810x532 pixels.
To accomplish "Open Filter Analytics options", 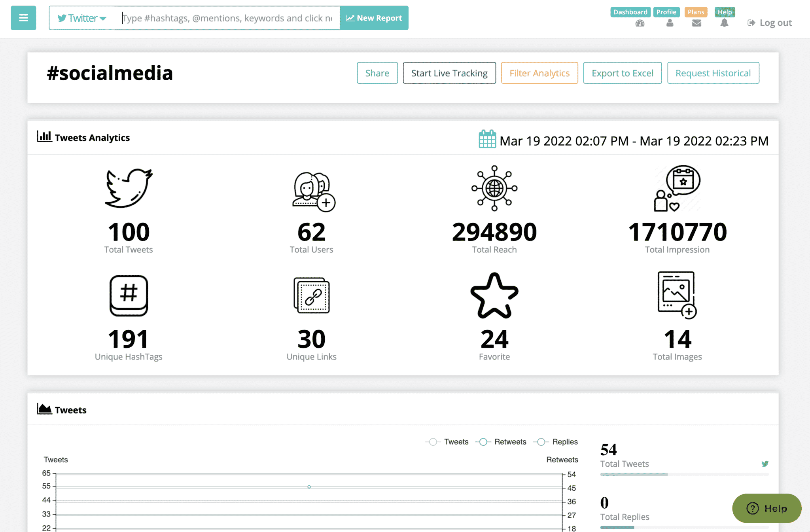I will (539, 73).
